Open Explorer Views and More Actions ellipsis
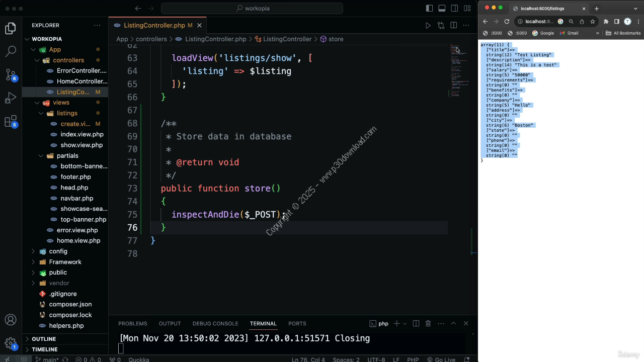The image size is (644, 362). point(97,25)
